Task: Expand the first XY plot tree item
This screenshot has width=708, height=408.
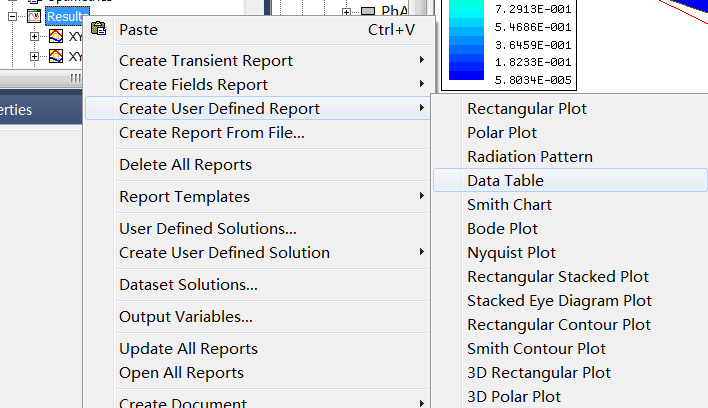Action: (x=34, y=36)
